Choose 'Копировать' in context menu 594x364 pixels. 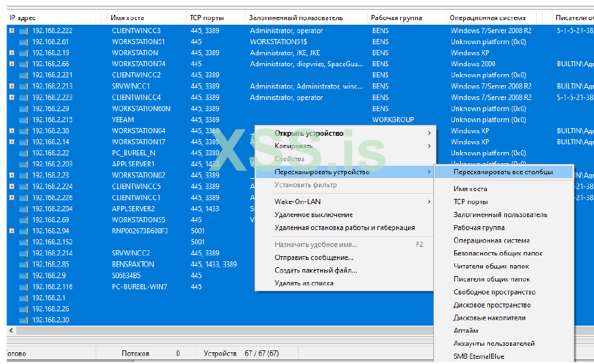(x=345, y=146)
